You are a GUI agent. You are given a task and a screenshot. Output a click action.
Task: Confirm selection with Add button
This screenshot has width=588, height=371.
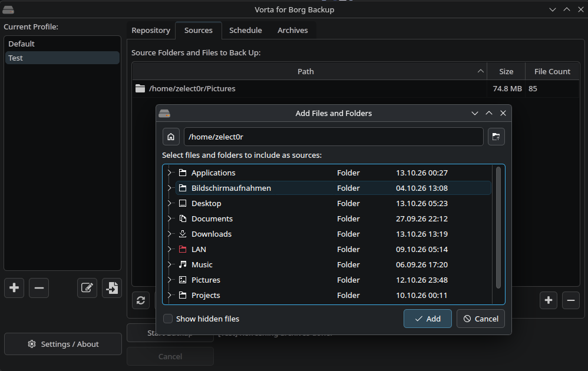428,319
